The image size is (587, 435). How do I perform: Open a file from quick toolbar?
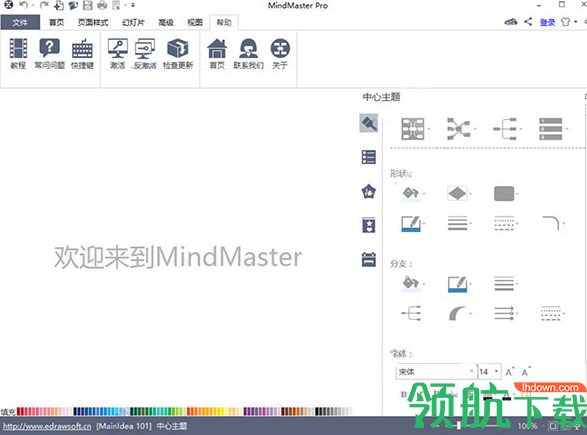[73, 5]
